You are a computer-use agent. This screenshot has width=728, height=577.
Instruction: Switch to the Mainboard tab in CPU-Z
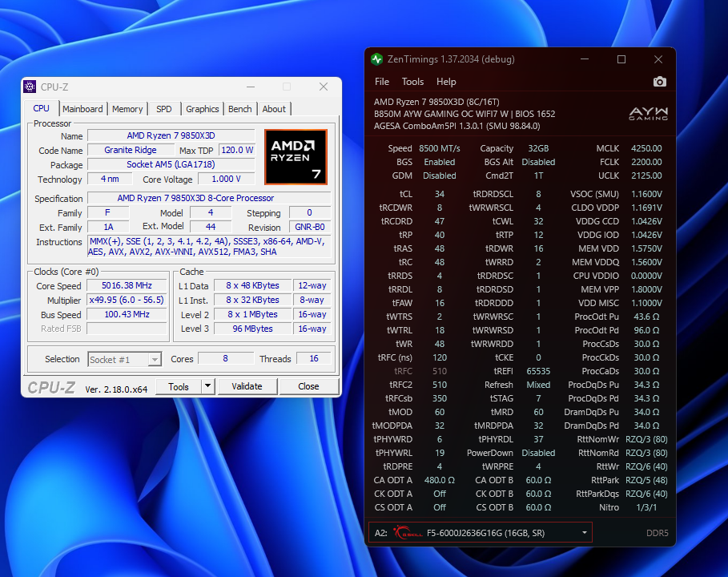(82, 109)
